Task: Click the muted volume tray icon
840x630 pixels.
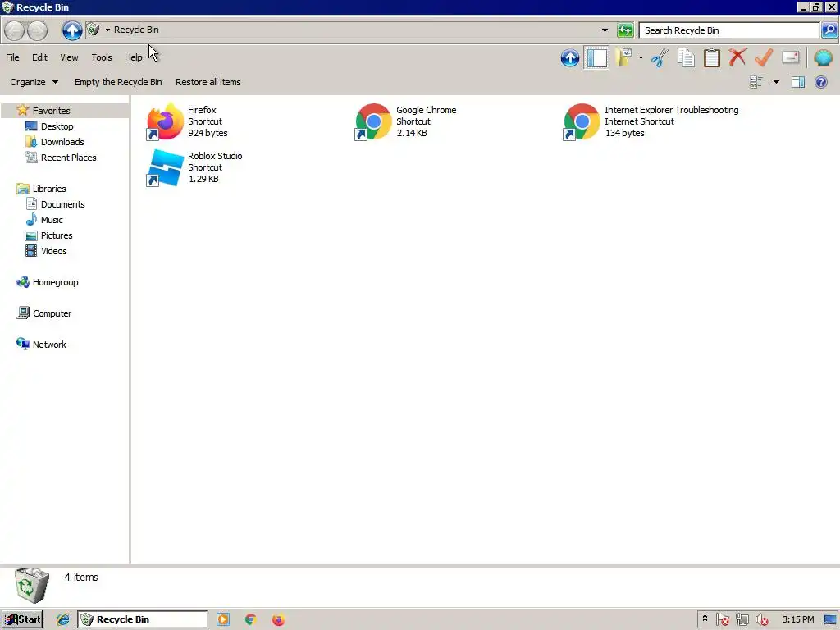Action: [762, 619]
